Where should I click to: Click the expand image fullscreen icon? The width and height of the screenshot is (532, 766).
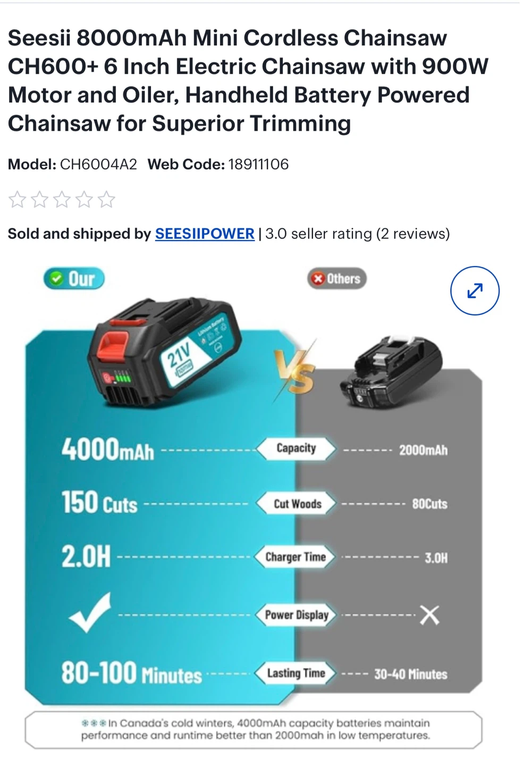(x=475, y=291)
